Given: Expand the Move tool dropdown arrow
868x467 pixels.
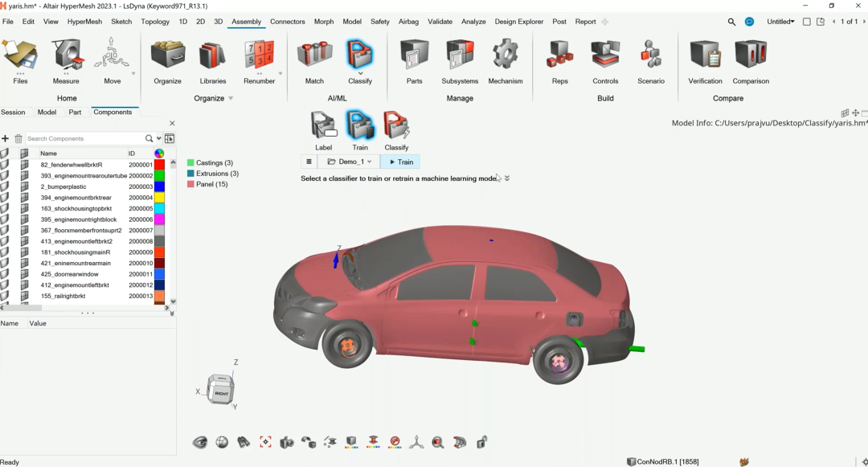Looking at the screenshot, I should click(133, 74).
